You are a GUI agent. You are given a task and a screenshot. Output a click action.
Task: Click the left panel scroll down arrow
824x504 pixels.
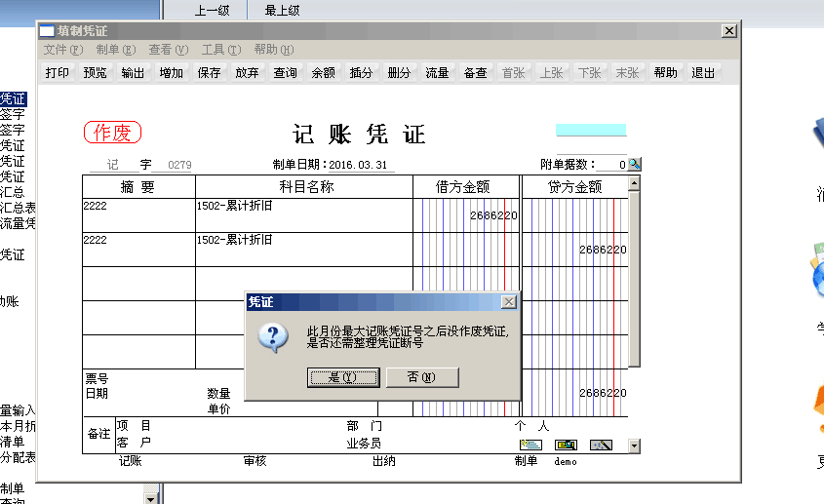point(151,498)
